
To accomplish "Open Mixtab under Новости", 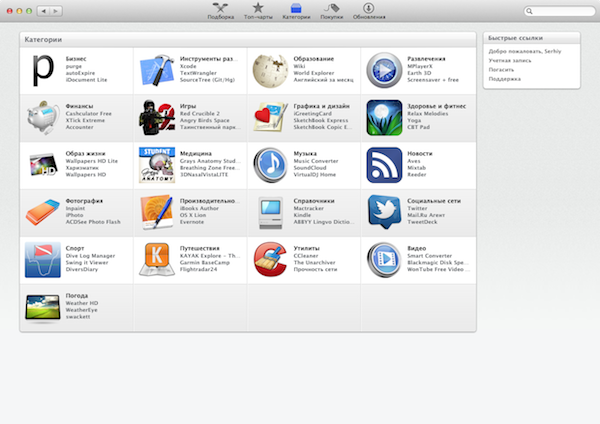I will pos(416,168).
